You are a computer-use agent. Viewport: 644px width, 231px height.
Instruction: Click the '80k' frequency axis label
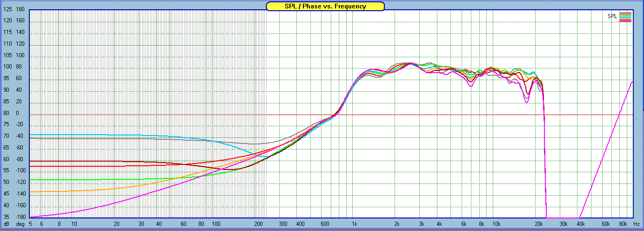click(x=624, y=224)
